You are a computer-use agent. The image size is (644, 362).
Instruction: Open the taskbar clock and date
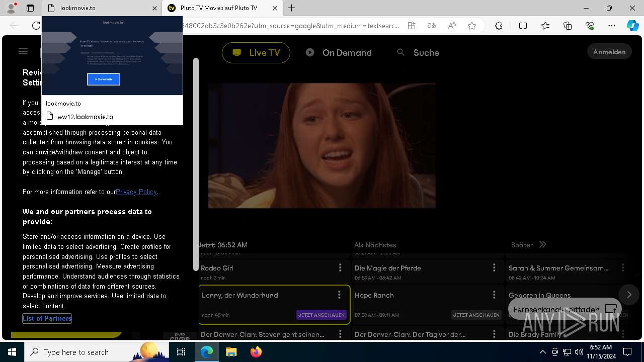(x=601, y=352)
